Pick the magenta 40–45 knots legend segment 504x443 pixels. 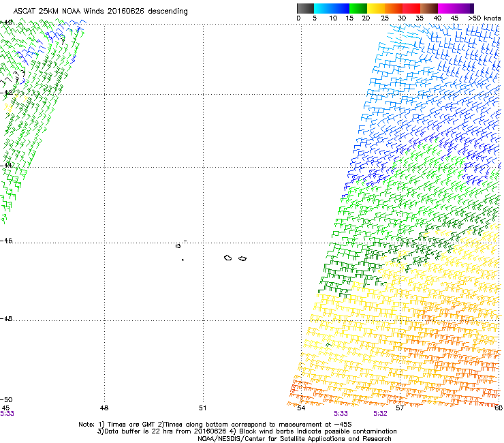click(x=447, y=8)
